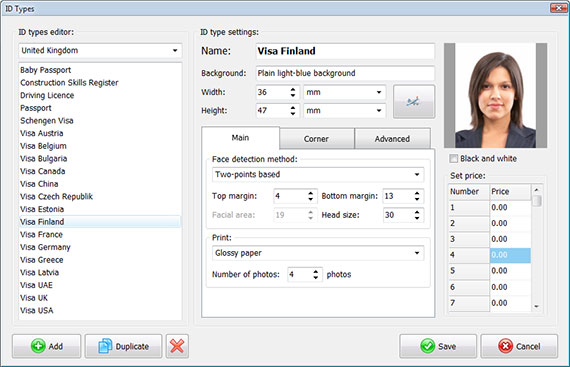Click the Width spinner arrows
The width and height of the screenshot is (570, 367).
pyautogui.click(x=293, y=92)
